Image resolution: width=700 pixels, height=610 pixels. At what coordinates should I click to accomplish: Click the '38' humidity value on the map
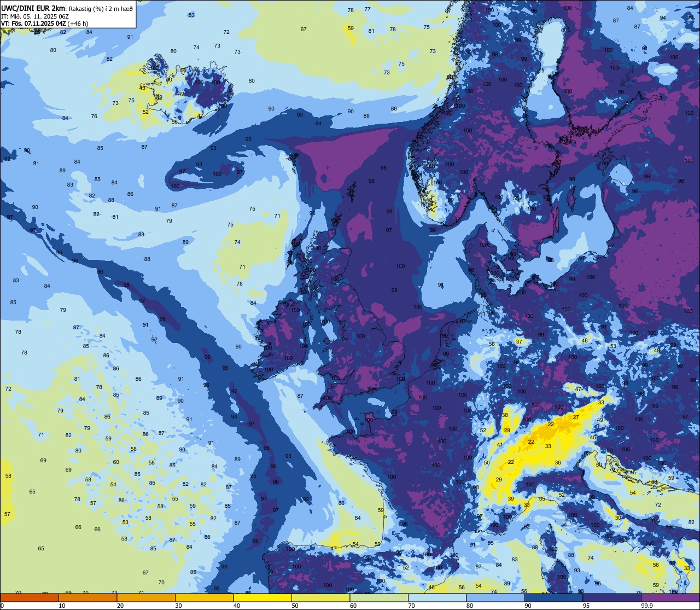[x=505, y=415]
